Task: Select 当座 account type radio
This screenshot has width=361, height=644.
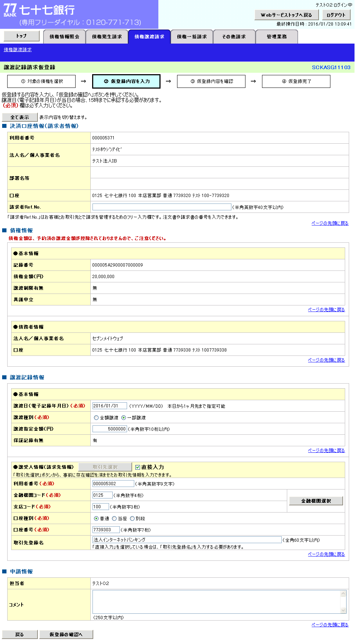Action: click(x=114, y=519)
